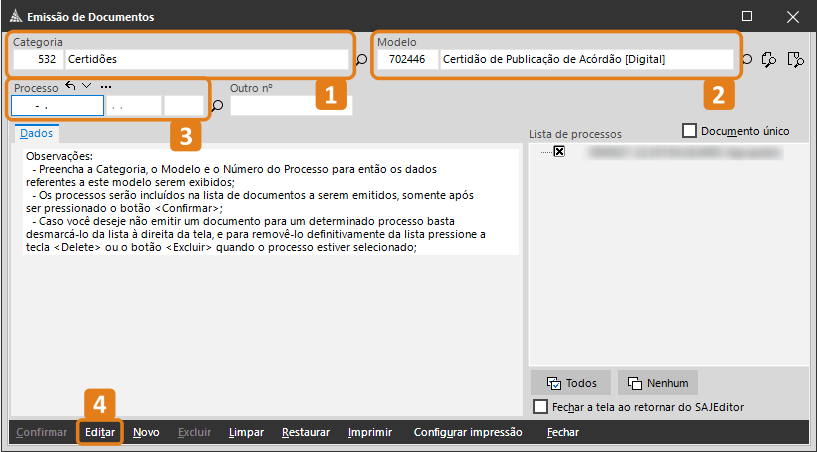817x452 pixels.
Task: Click the ellipsis icon beside Processo
Action: click(x=105, y=87)
